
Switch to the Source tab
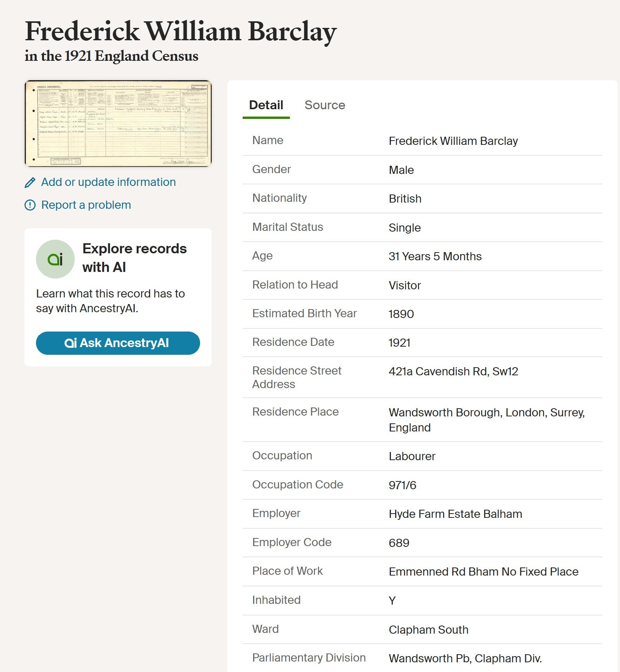click(324, 105)
